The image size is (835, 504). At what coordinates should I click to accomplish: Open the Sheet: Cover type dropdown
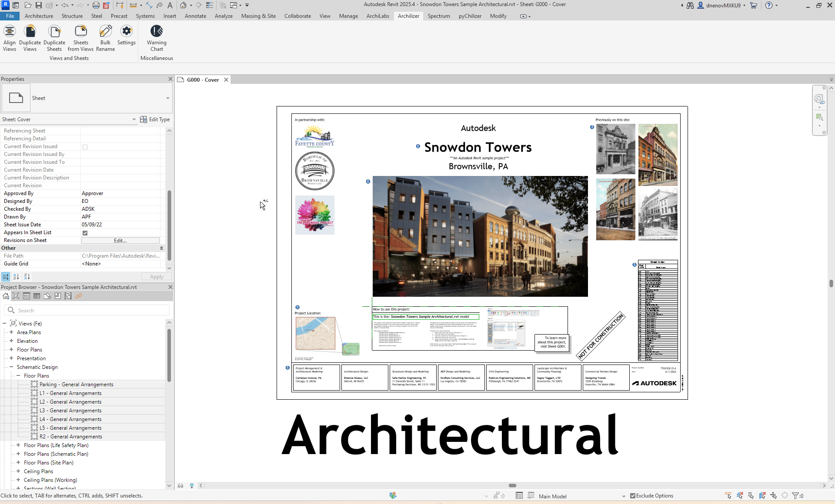click(x=134, y=119)
